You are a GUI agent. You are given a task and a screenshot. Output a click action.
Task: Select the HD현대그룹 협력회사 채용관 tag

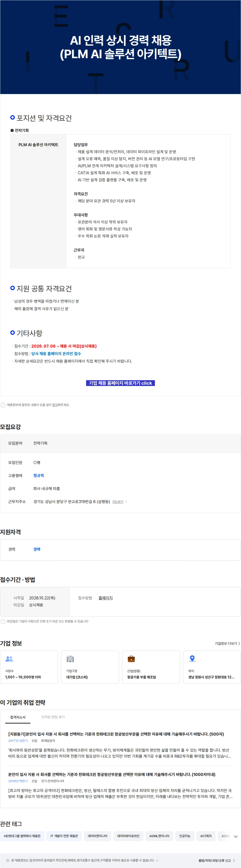pyautogui.click(x=22, y=836)
